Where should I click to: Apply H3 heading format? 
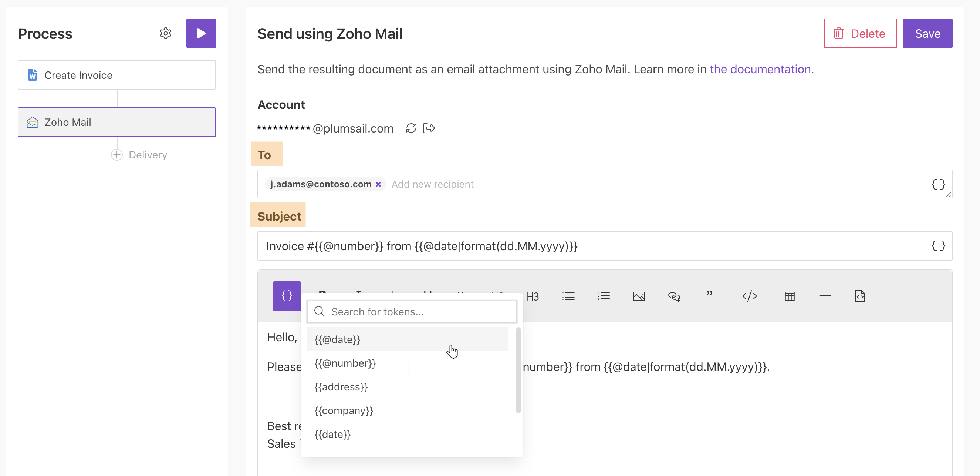[x=533, y=296]
